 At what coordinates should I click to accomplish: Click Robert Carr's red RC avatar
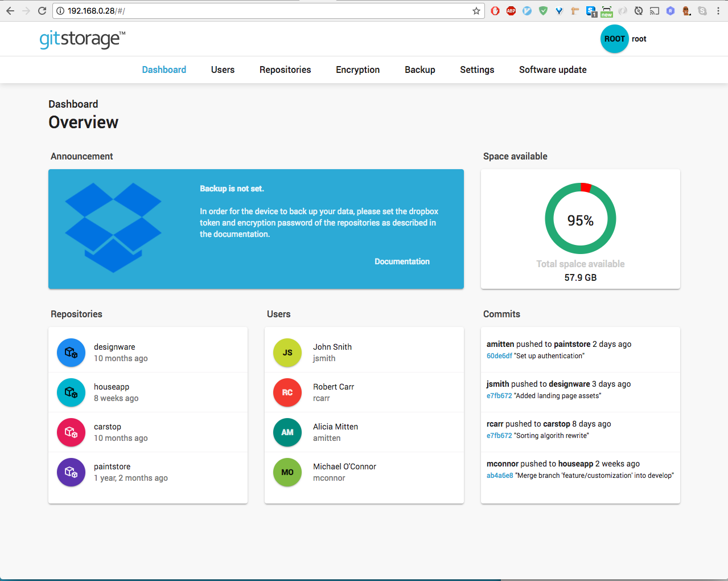point(287,392)
